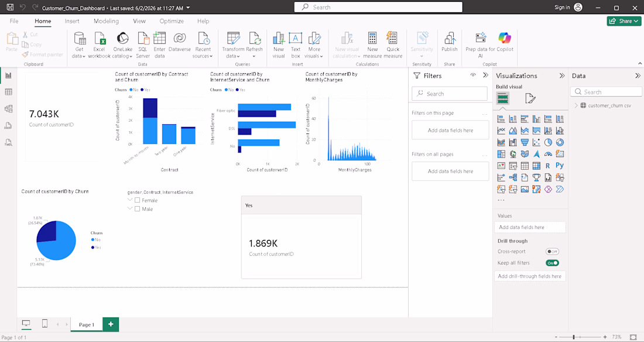Select the Stacked bar chart visual icon
The image size is (644, 342).
tap(501, 119)
